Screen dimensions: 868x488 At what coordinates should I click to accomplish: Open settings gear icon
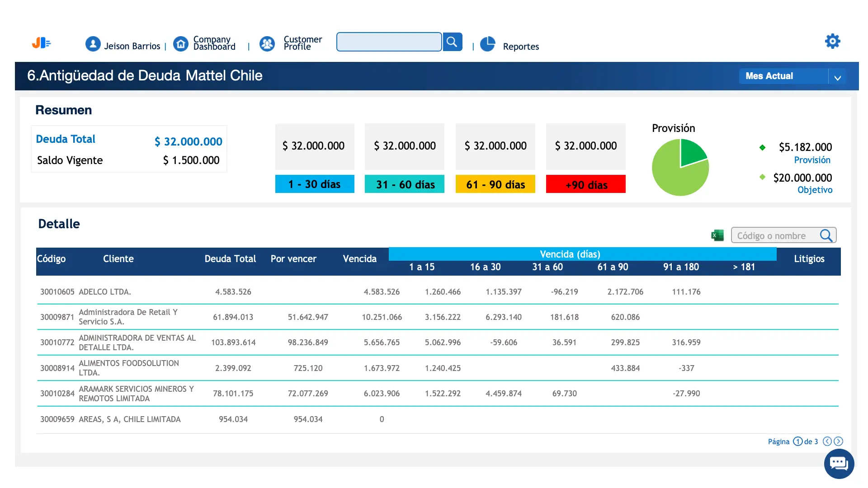(x=832, y=41)
